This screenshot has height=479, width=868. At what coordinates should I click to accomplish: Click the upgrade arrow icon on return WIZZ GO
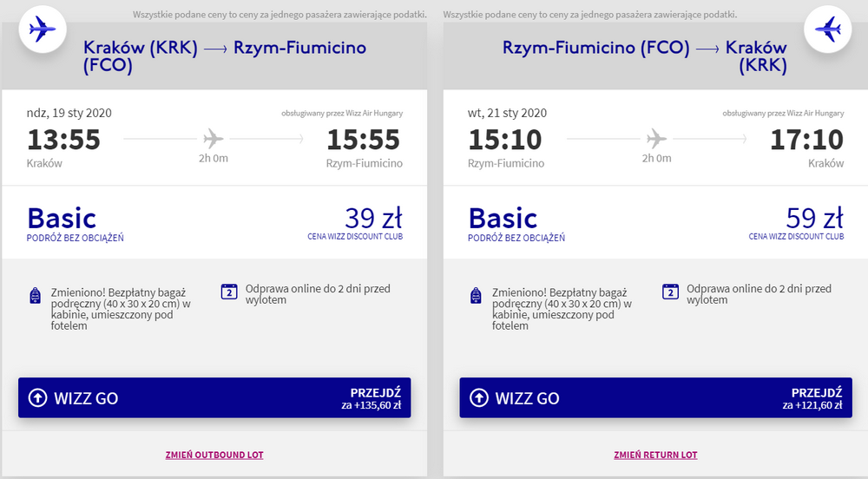click(x=479, y=397)
